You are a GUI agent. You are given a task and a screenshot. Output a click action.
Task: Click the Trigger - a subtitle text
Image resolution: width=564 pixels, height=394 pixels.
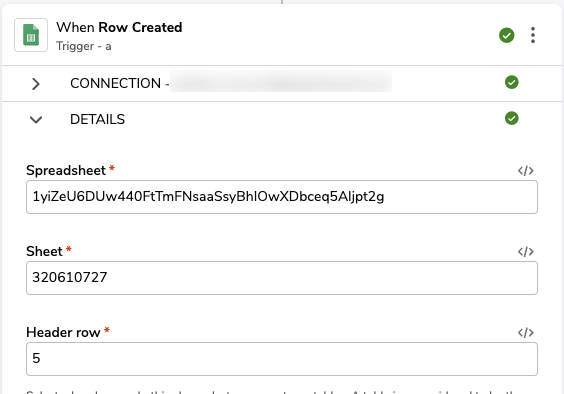pos(83,46)
